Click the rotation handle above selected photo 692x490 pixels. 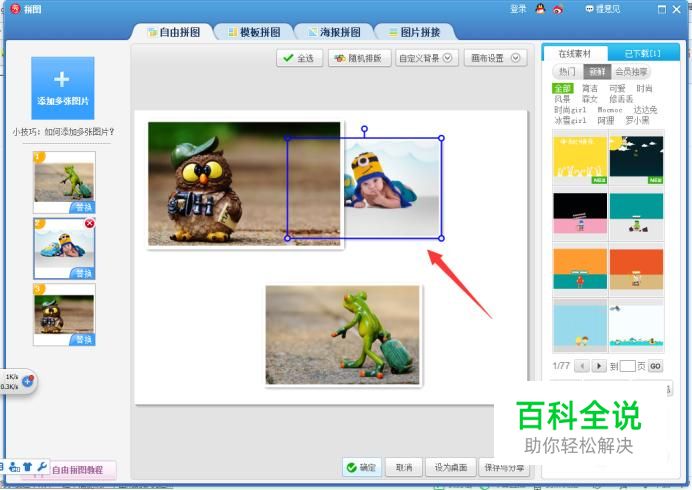point(364,129)
